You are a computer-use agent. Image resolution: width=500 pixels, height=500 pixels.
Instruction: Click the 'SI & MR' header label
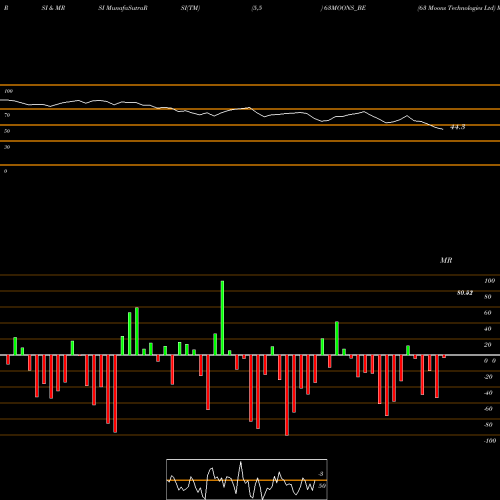coord(53,8)
